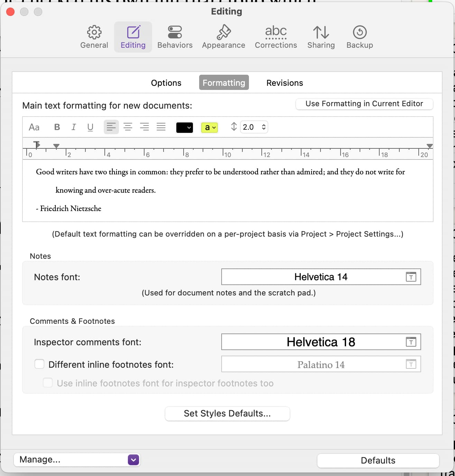Click the Friedrich Nietzsche line in sample text

tap(68, 209)
